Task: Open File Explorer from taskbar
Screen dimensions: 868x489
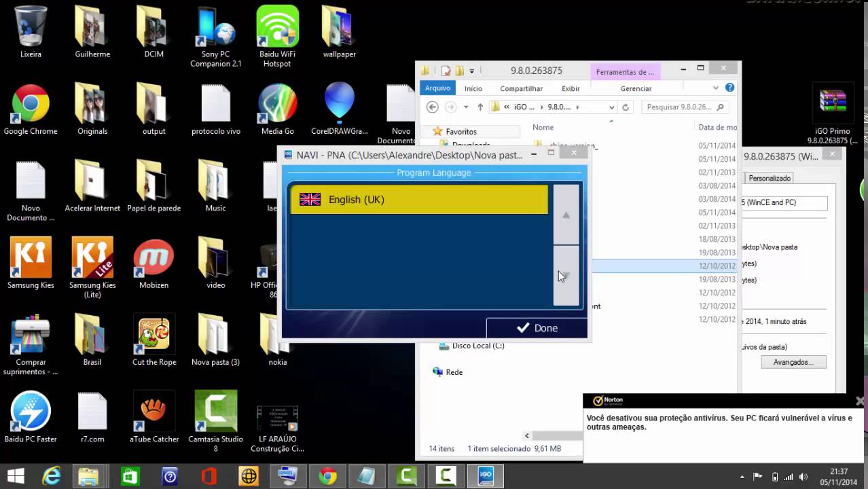Action: [89, 476]
